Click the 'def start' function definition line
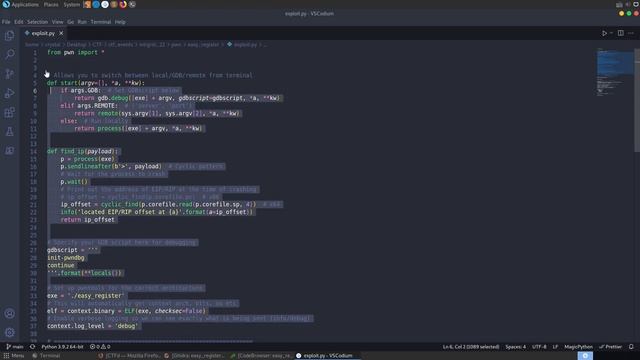The image size is (640, 360). coord(96,83)
